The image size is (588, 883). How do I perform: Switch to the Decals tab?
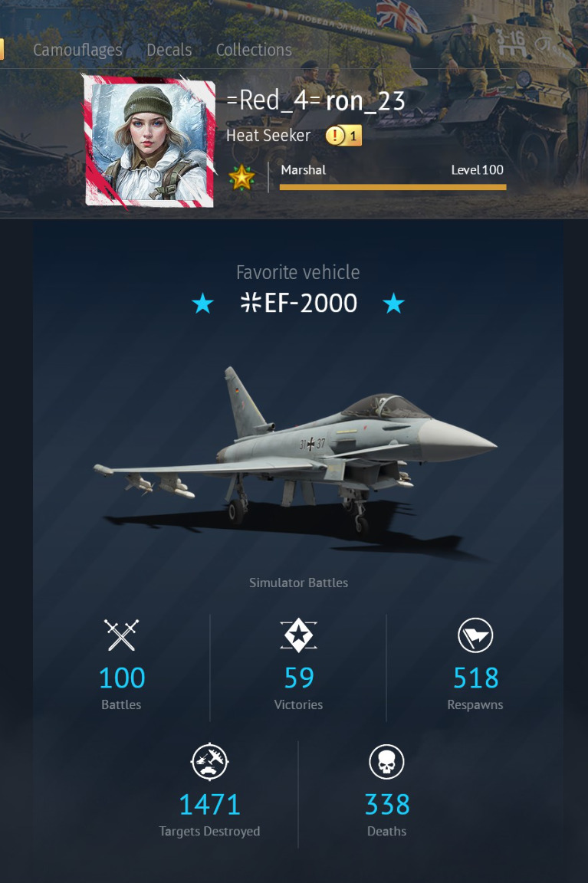(169, 50)
